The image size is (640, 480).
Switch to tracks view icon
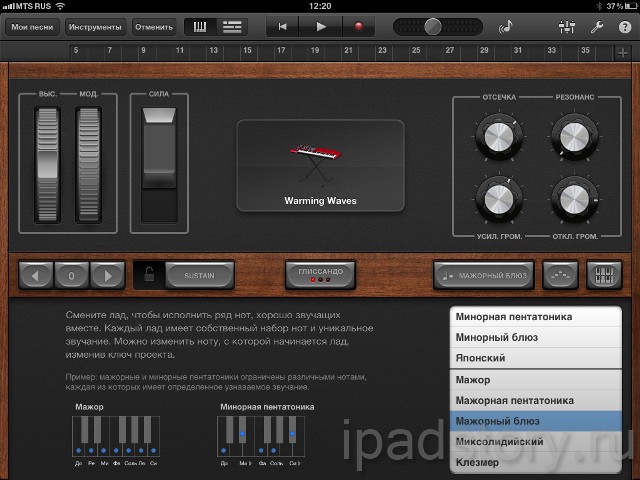pyautogui.click(x=232, y=27)
